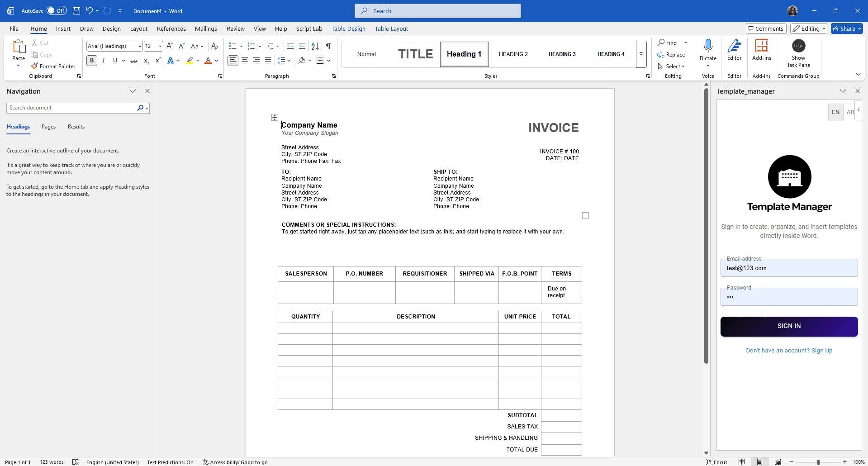Switch to Pages in Navigation pane
This screenshot has width=868, height=466.
coord(48,127)
